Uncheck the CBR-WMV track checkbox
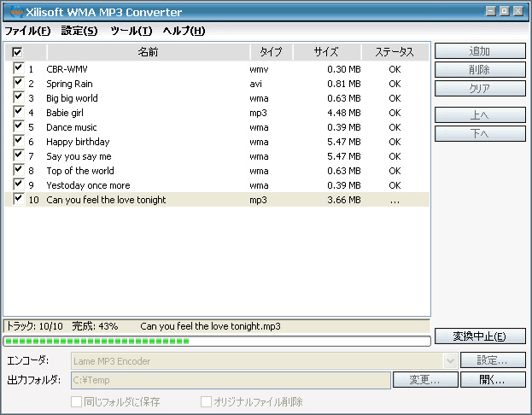Screen dimensions: 532x415 18,68
